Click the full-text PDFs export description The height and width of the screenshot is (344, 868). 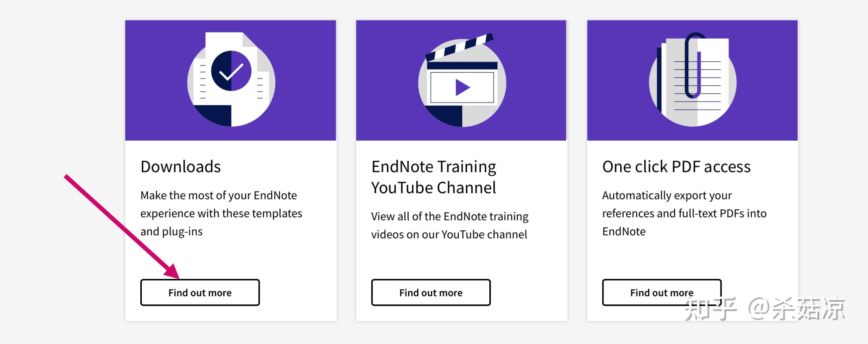[x=684, y=213]
